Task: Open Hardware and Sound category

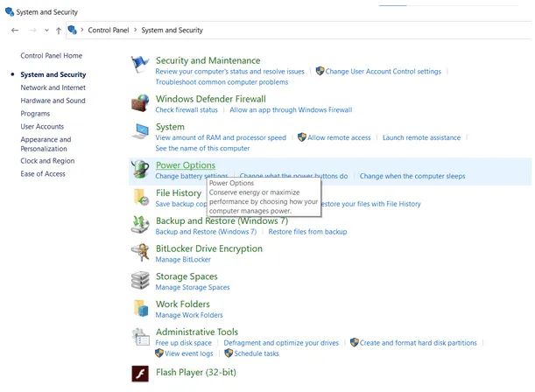Action: (53, 101)
